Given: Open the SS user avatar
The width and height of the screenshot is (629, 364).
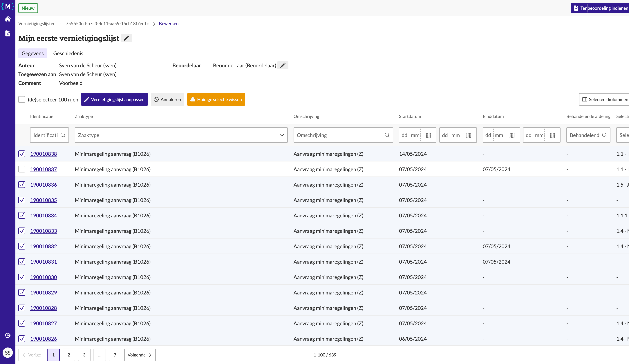Looking at the screenshot, I should (x=8, y=353).
